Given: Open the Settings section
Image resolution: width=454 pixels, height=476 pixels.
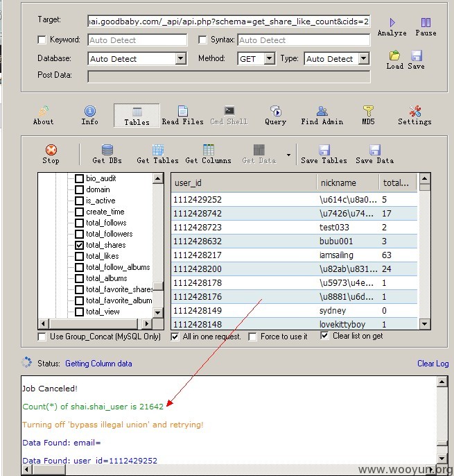Looking at the screenshot, I should 414,115.
